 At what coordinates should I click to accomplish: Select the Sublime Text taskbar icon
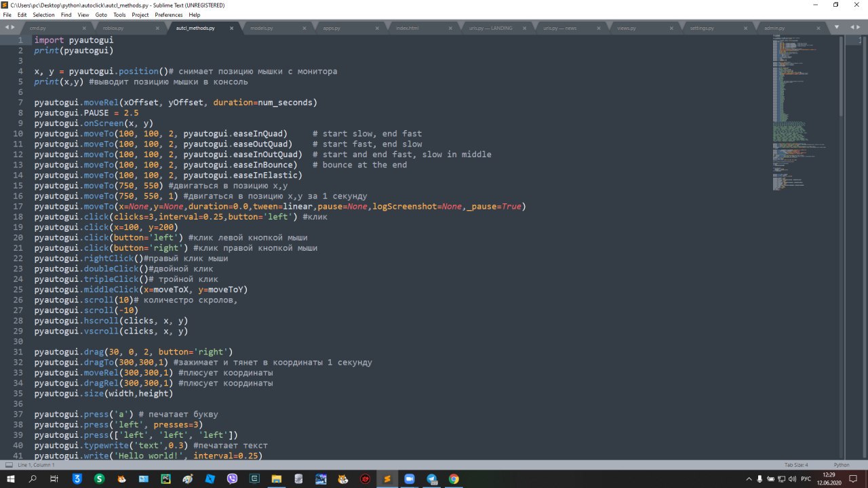pyautogui.click(x=387, y=479)
